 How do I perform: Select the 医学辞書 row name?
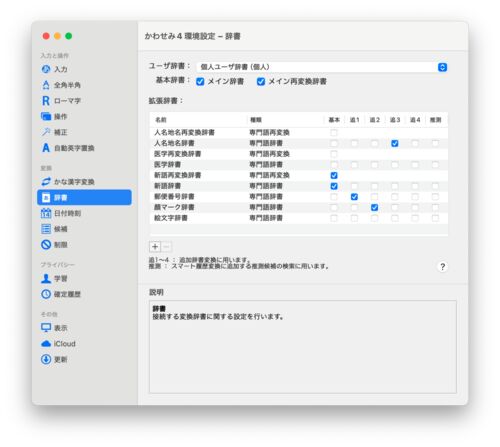tap(167, 165)
